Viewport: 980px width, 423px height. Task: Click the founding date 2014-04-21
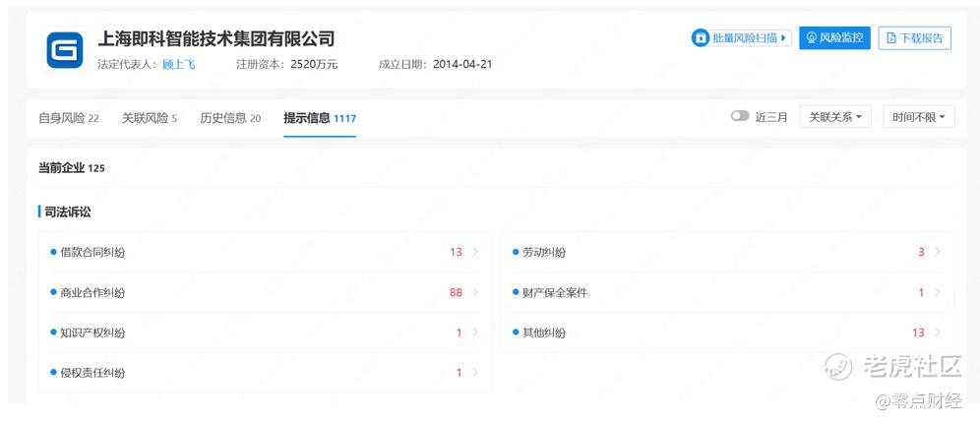coord(462,64)
